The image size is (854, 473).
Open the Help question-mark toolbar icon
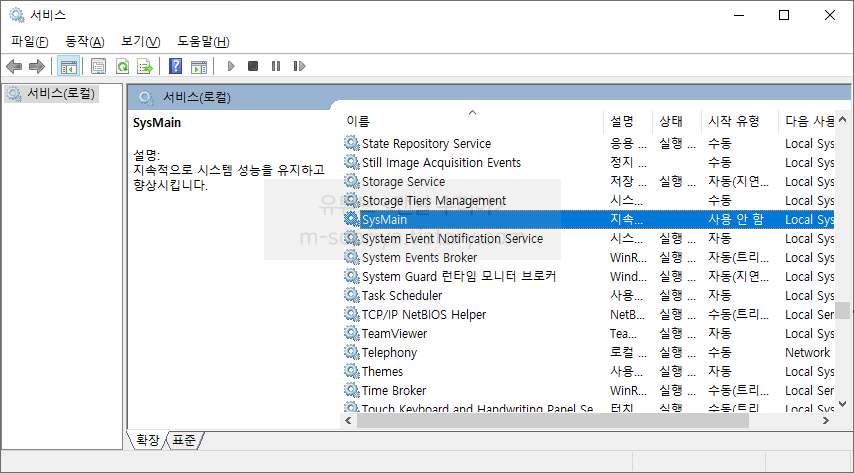[175, 66]
